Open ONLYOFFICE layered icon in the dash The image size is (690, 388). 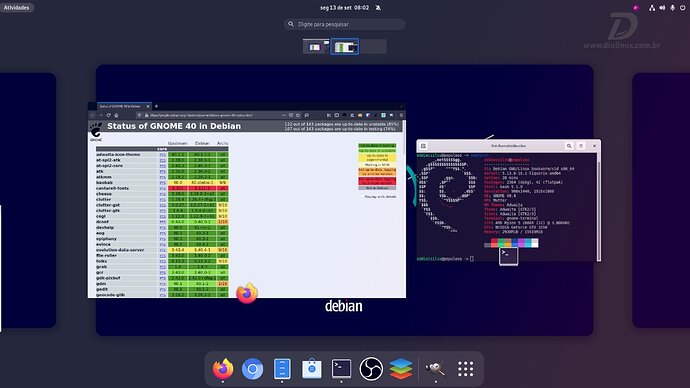[401, 369]
